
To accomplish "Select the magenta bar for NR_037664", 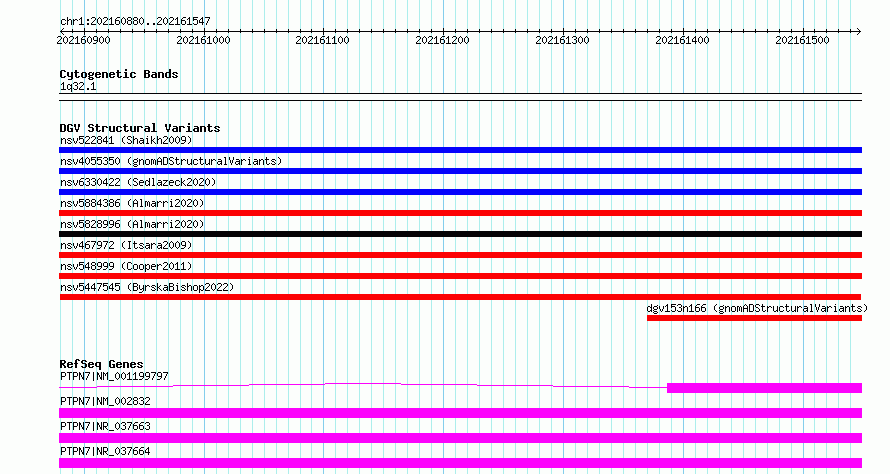I will click(460, 463).
